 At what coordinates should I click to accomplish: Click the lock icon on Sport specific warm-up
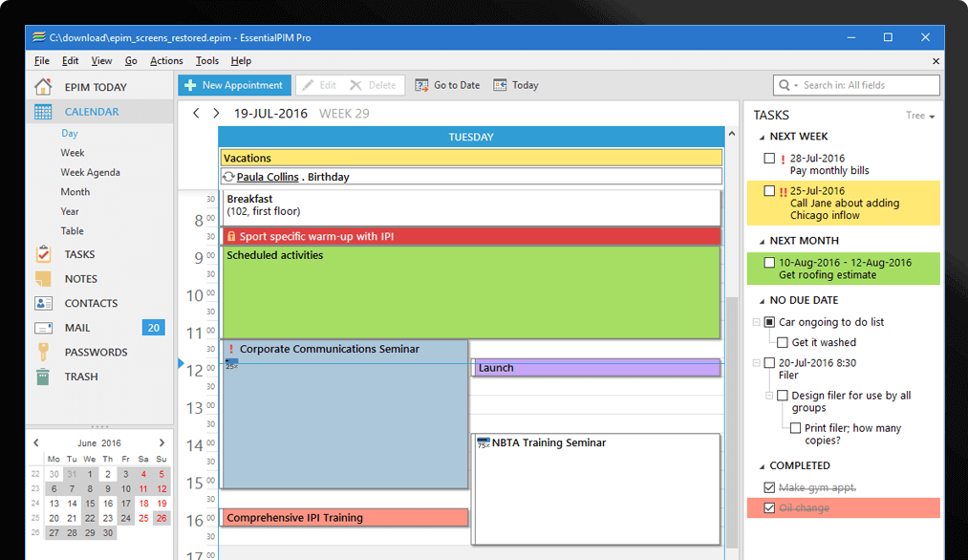pos(231,236)
